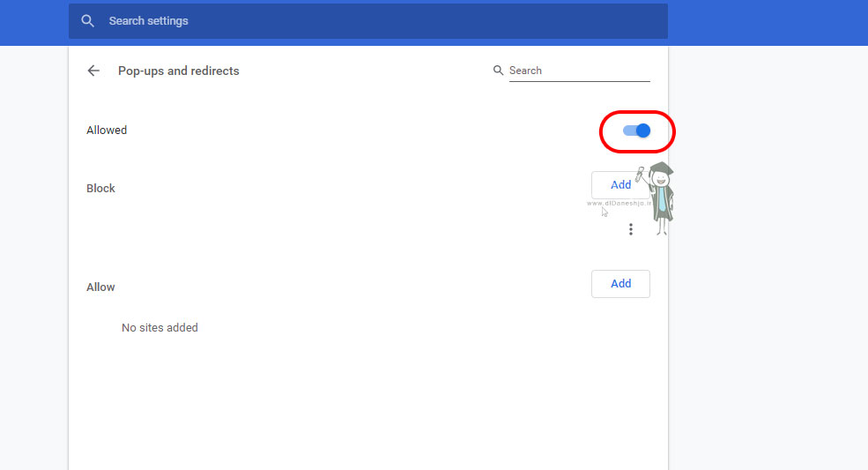Click the graduation cap on the cartoon figure
The image size is (868, 470).
coord(661,169)
